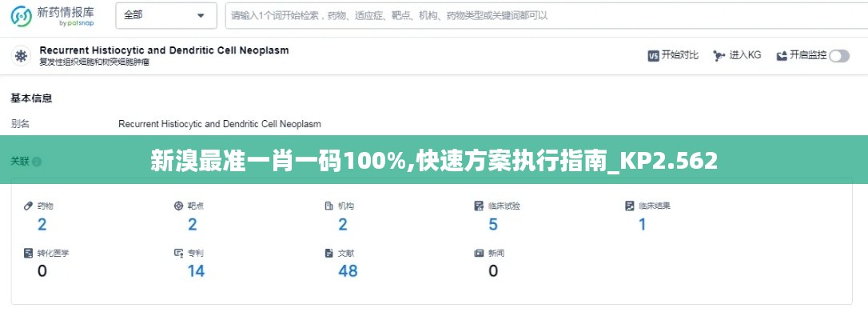Click the 药物 pill icon
This screenshot has height=320, width=868.
click(x=29, y=206)
